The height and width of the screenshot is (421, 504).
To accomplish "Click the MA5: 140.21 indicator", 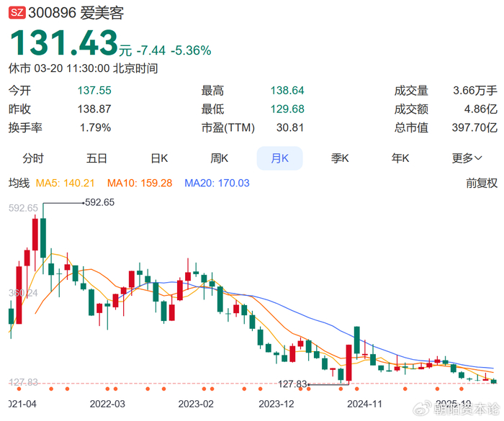I will point(66,184).
